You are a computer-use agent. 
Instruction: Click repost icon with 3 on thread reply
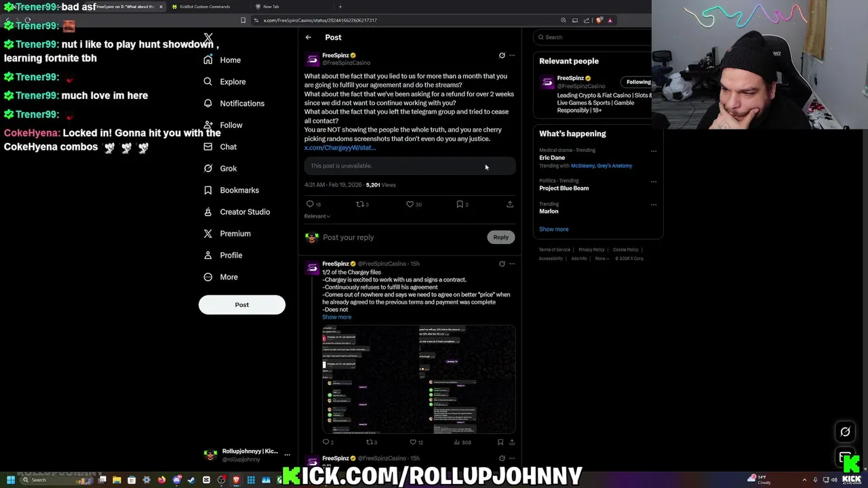[x=370, y=443]
